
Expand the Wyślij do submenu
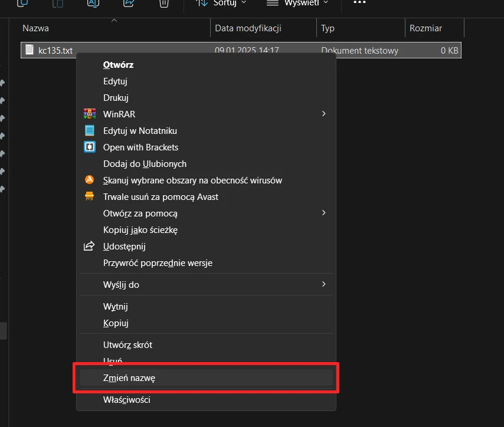click(206, 285)
